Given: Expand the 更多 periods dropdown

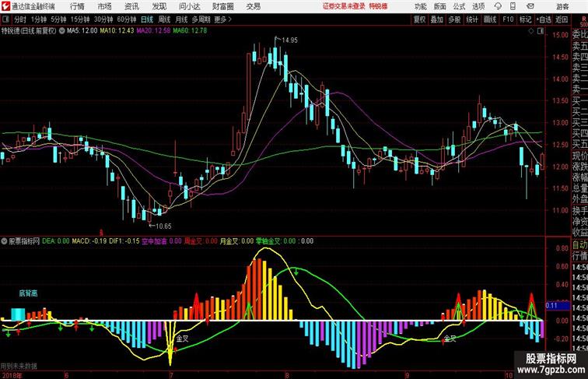Looking at the screenshot, I should 223,19.
